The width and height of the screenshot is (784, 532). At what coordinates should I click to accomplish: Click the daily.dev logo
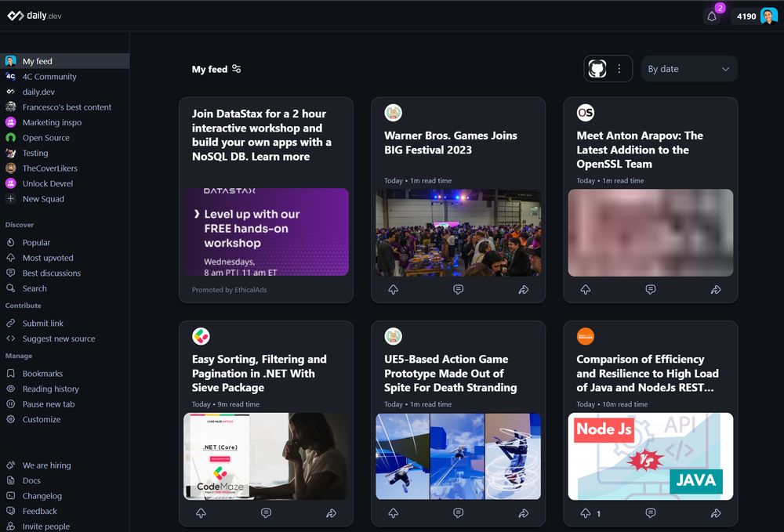[34, 16]
